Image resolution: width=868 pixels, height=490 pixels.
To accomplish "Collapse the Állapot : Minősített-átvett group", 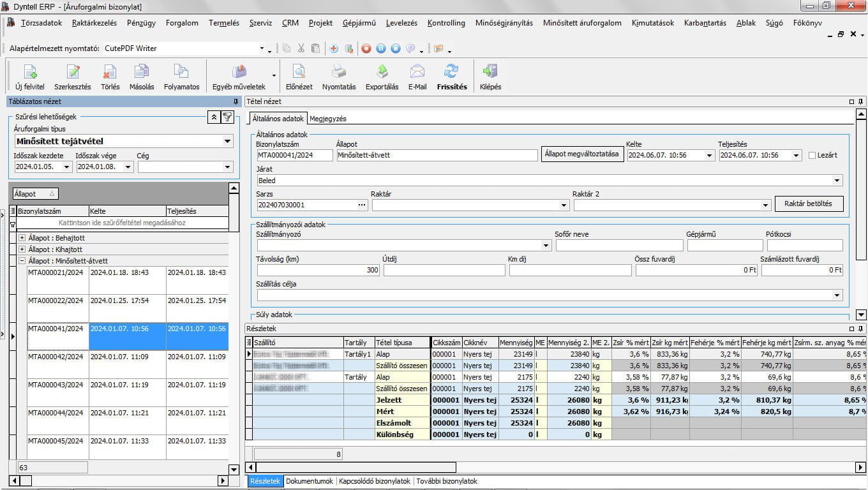I will (22, 261).
